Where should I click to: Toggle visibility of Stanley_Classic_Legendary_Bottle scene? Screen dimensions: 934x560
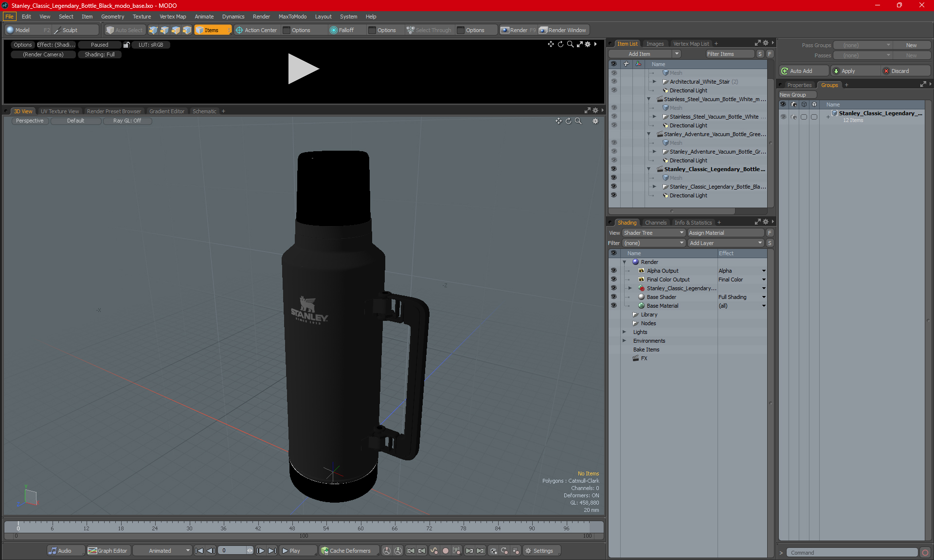[x=613, y=169]
